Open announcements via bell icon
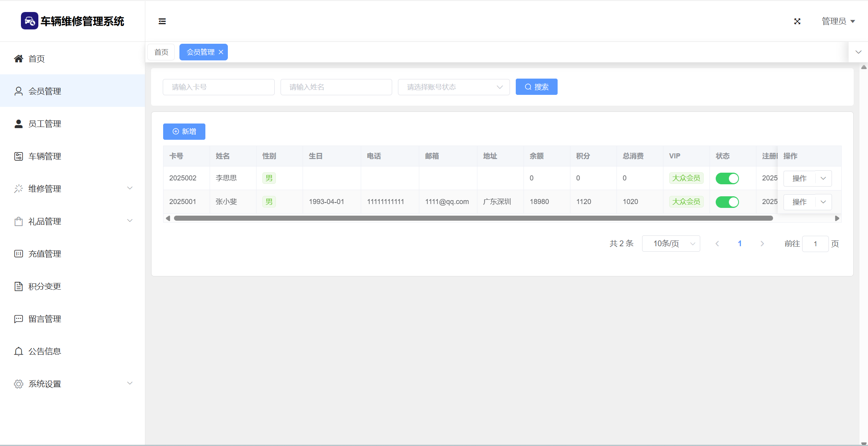The height and width of the screenshot is (446, 868). [x=19, y=352]
